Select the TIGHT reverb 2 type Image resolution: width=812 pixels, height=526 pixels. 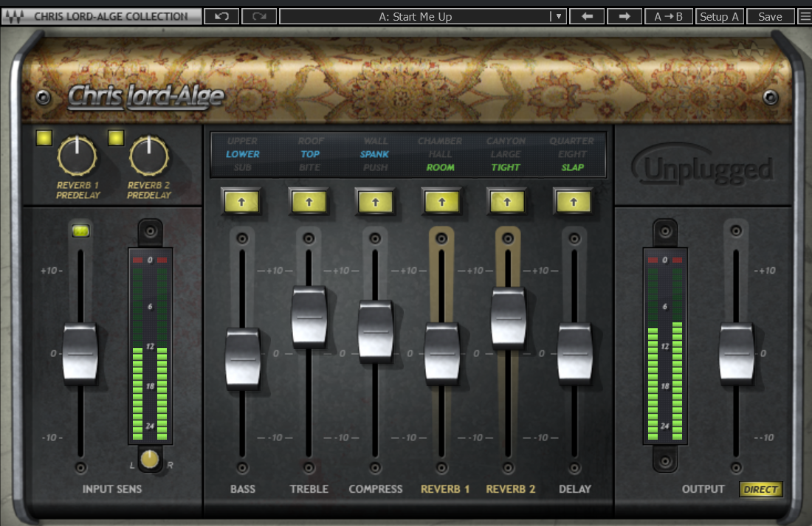coord(506,167)
